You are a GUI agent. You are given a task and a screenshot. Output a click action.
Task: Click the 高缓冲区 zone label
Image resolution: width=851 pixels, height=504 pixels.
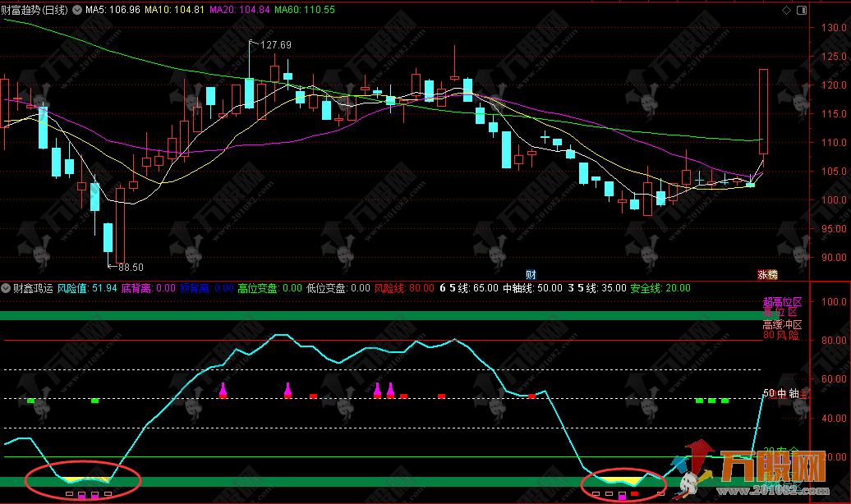pyautogui.click(x=782, y=324)
